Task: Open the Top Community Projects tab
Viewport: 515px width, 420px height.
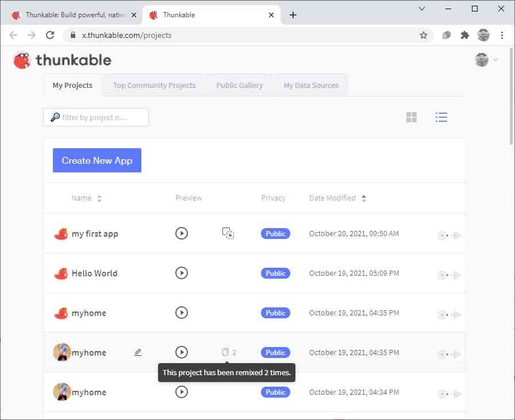Action: (x=154, y=85)
